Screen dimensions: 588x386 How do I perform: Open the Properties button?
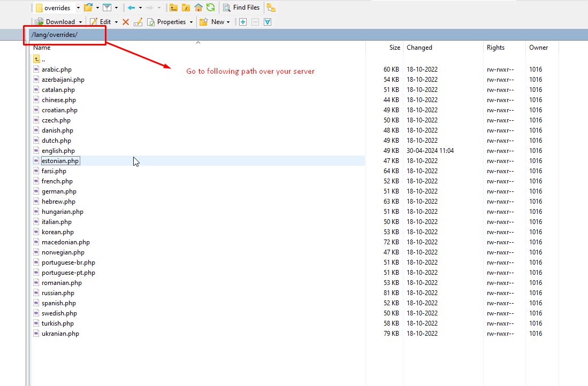pos(167,22)
